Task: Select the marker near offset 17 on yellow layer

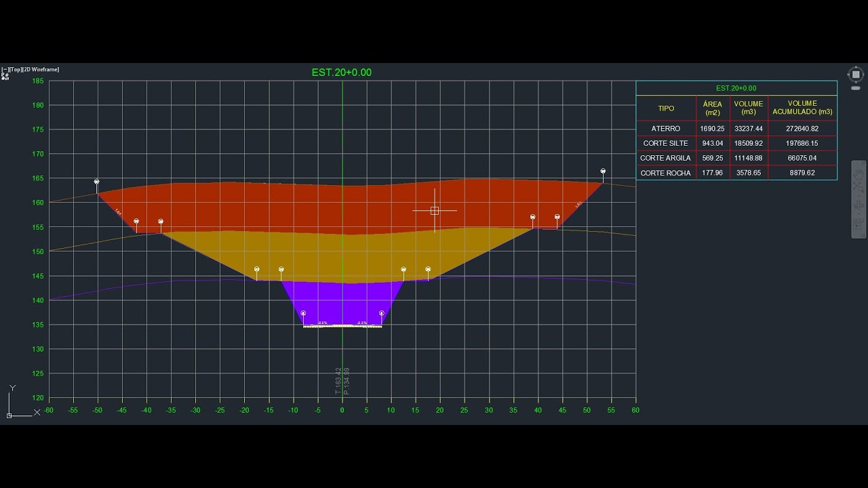Action: (428, 270)
